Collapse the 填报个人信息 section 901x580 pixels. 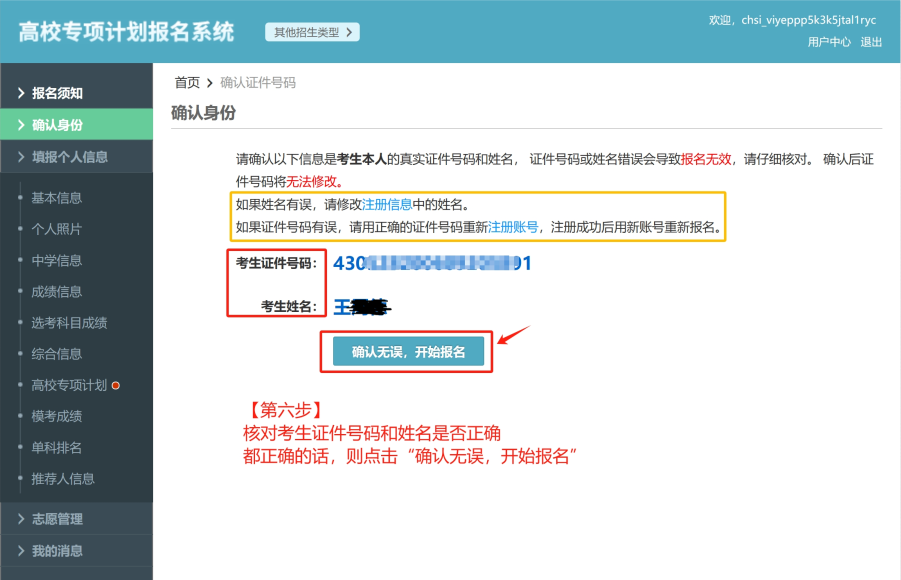[69, 157]
